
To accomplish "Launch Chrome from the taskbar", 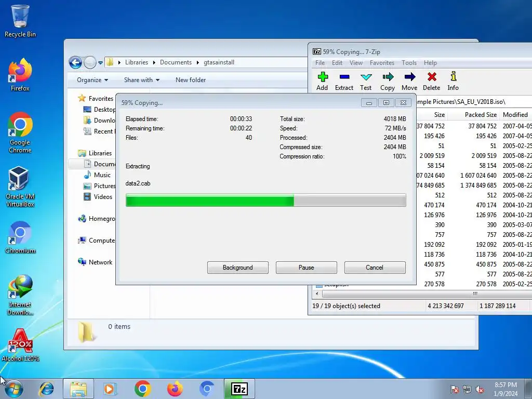I will click(x=142, y=389).
